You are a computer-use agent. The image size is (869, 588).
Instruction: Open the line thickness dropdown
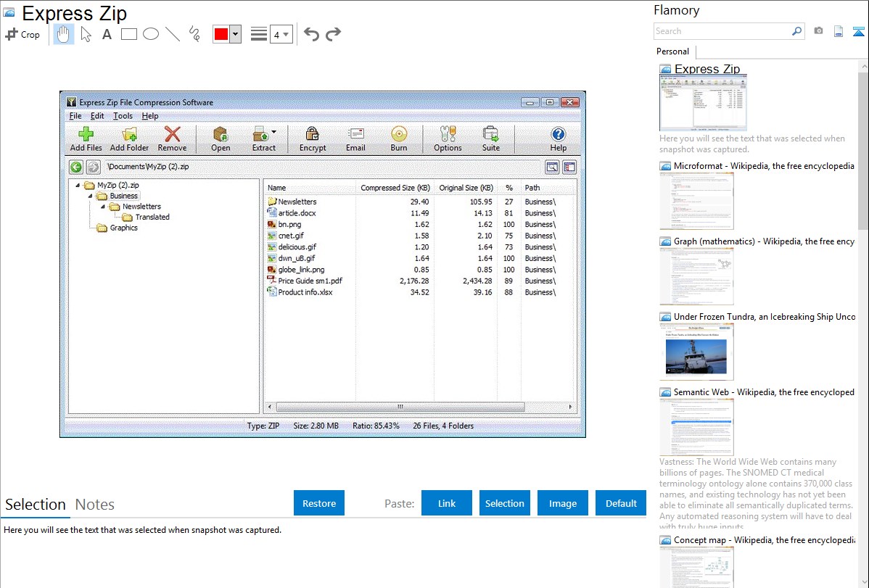[281, 34]
